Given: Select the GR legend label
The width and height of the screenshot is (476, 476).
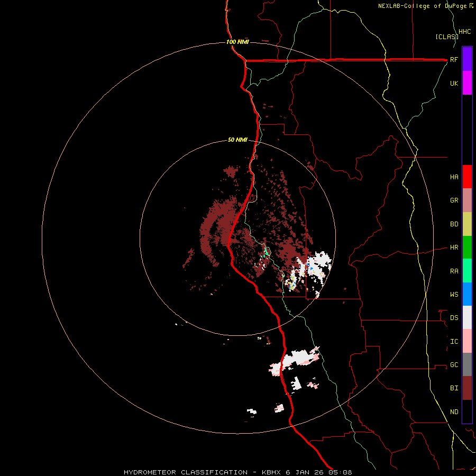Looking at the screenshot, I should 454,200.
